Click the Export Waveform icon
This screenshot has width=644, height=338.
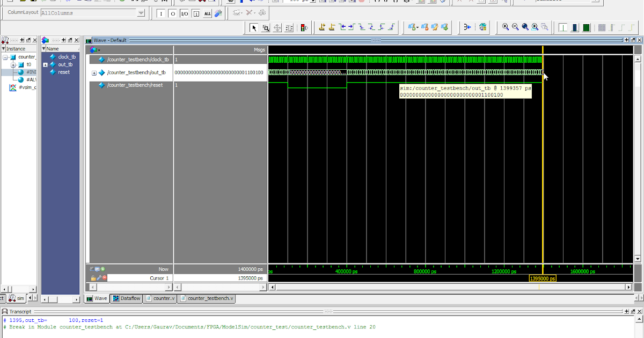(483, 27)
